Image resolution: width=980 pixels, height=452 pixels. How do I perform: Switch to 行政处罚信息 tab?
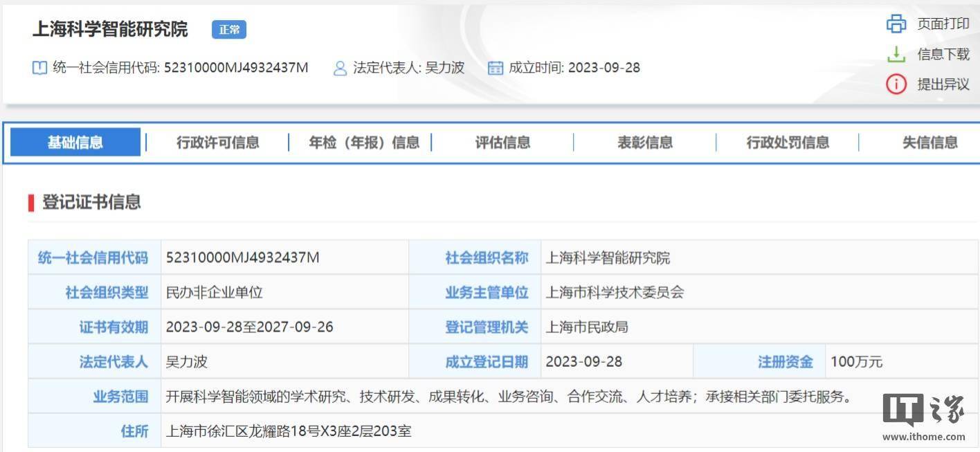[x=788, y=143]
